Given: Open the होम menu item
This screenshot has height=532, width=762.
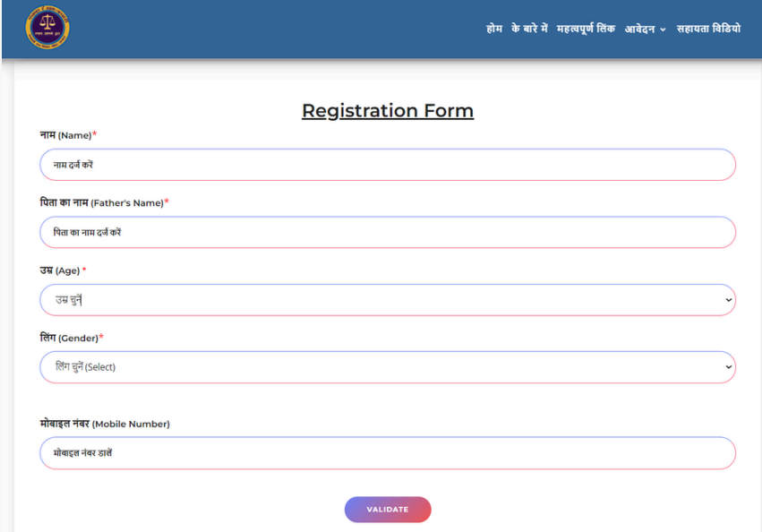Looking at the screenshot, I should (x=494, y=29).
